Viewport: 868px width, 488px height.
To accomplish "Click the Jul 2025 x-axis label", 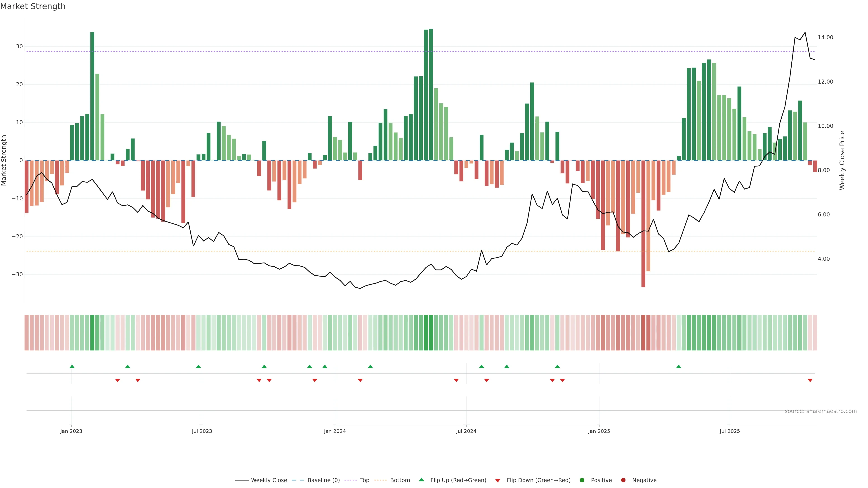I will 729,431.
